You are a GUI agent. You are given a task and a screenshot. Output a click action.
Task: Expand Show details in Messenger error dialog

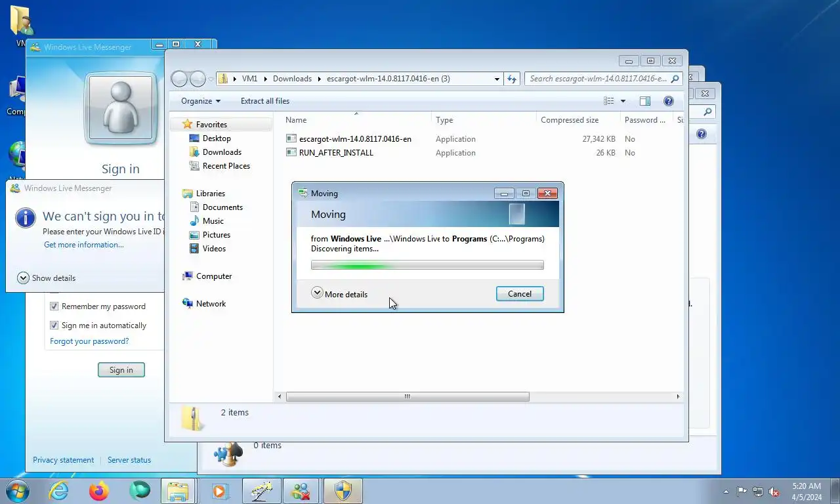click(46, 278)
